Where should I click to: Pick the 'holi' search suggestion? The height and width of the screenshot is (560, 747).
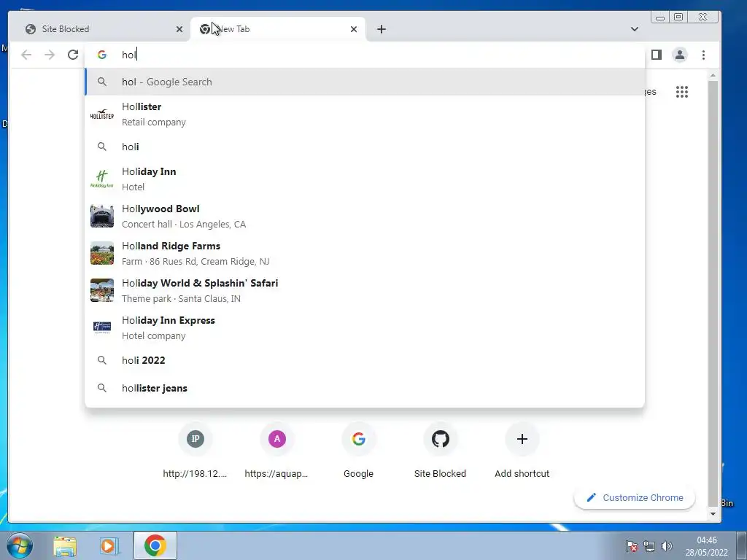click(365, 147)
